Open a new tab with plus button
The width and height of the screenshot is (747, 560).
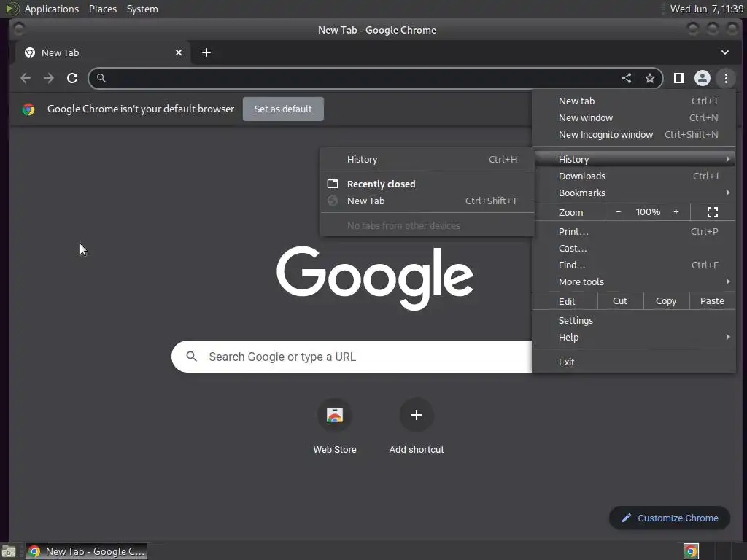[206, 52]
